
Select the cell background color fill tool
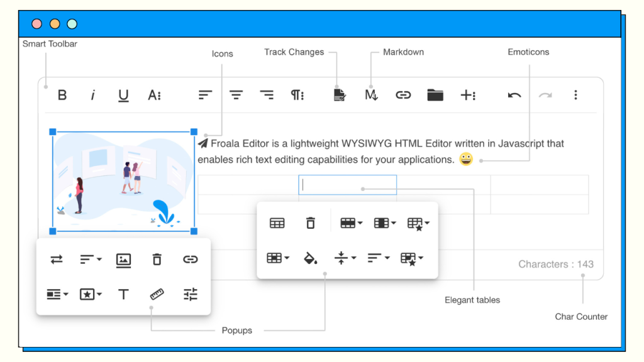click(310, 258)
